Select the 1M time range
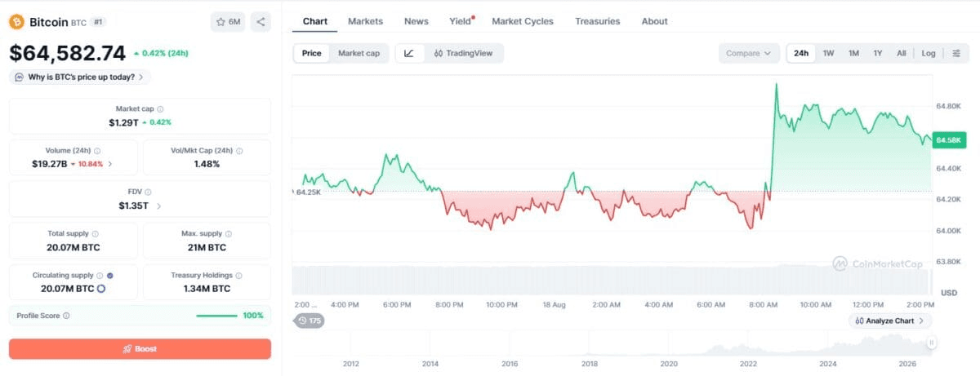 pyautogui.click(x=853, y=53)
